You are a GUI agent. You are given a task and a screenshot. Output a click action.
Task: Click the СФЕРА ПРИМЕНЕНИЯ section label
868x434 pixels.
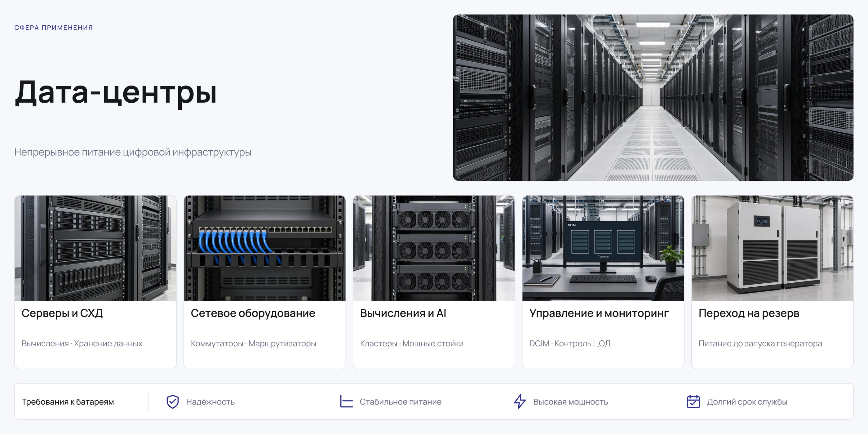click(54, 28)
